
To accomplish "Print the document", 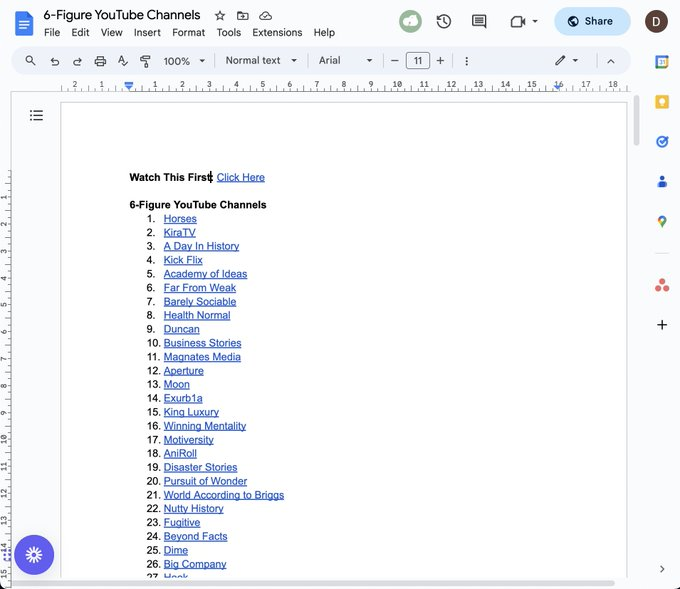I will pos(100,61).
